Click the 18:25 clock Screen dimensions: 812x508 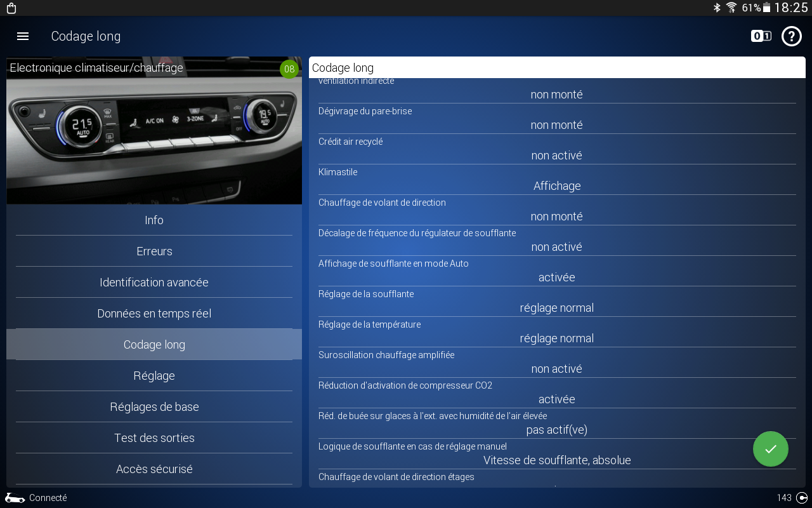791,8
